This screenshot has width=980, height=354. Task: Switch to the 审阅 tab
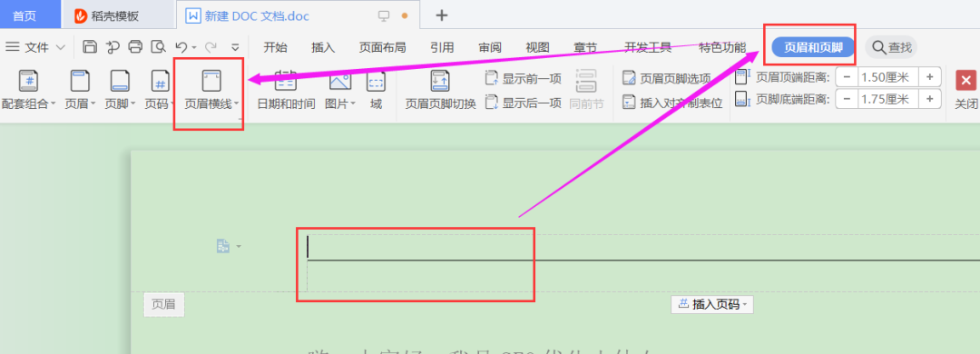pyautogui.click(x=489, y=47)
